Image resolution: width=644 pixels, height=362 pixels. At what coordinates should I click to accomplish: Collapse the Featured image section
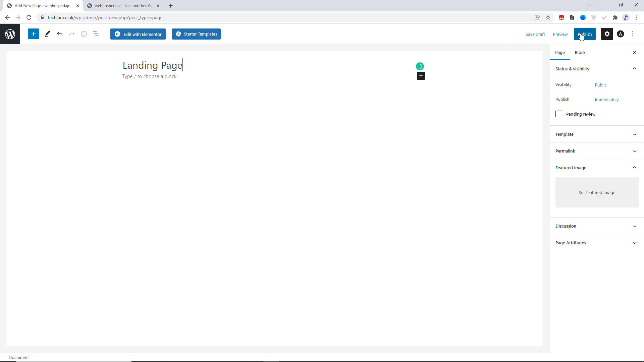[597, 168]
